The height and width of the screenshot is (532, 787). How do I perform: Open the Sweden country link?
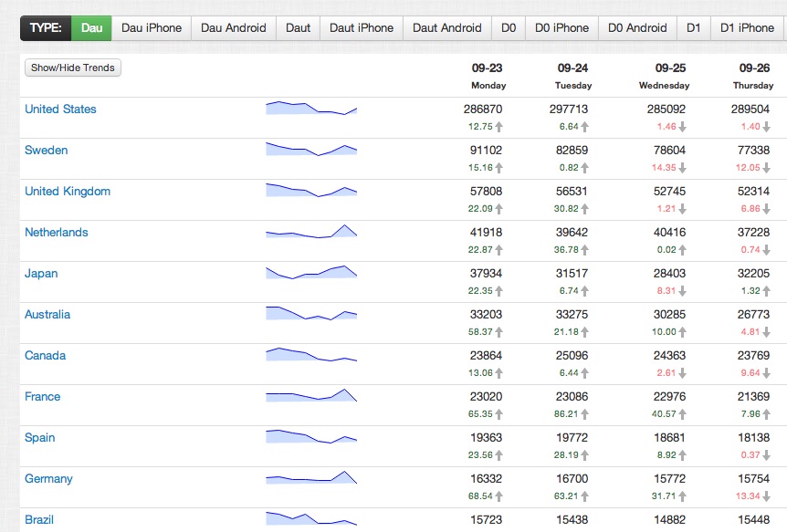[x=47, y=150]
